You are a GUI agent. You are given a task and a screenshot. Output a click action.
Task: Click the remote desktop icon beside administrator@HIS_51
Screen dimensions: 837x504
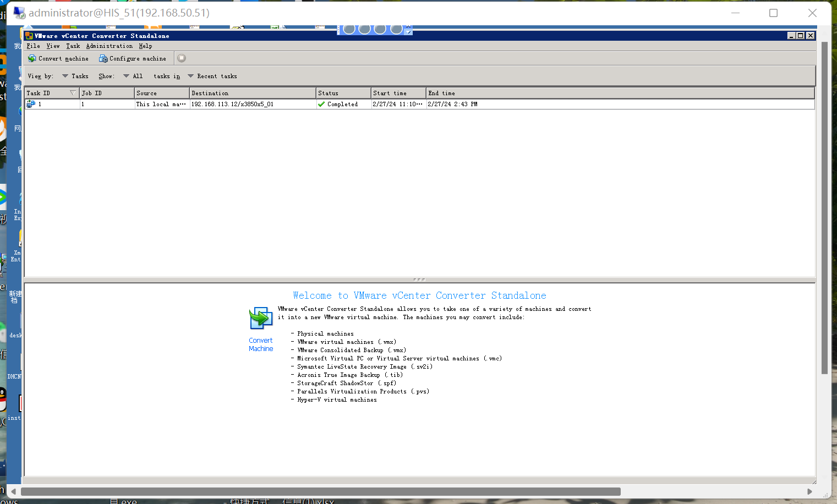click(x=19, y=13)
